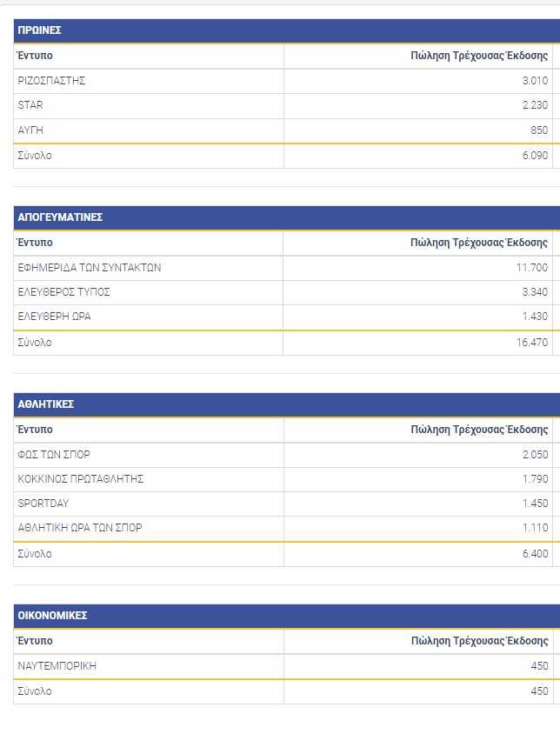Click the Σύνολο label in ΑΘΛΗΤΙΚΕΣ table
Viewport: 560px width, 734px height.
pyautogui.click(x=35, y=554)
